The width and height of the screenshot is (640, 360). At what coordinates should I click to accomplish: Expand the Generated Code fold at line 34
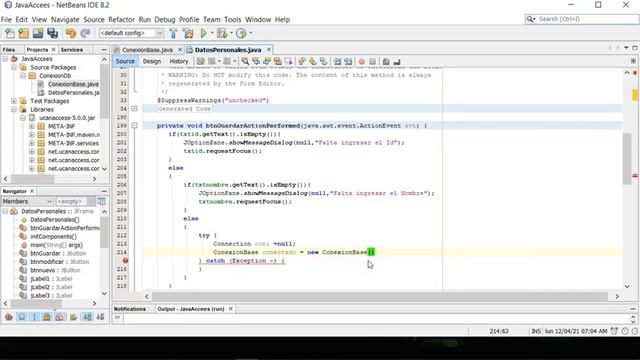(134, 109)
